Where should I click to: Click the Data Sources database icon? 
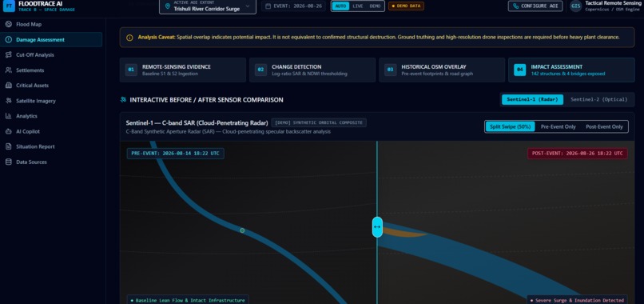pos(8,162)
